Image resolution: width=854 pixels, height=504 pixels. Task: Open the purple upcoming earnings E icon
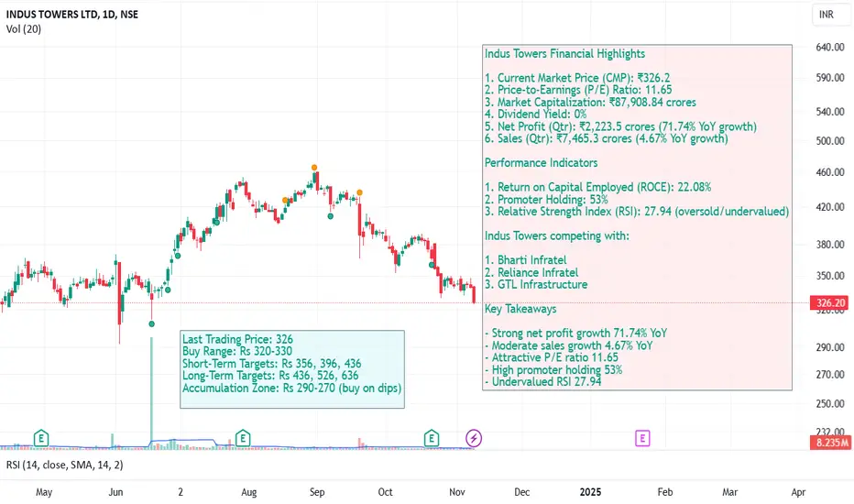(642, 438)
